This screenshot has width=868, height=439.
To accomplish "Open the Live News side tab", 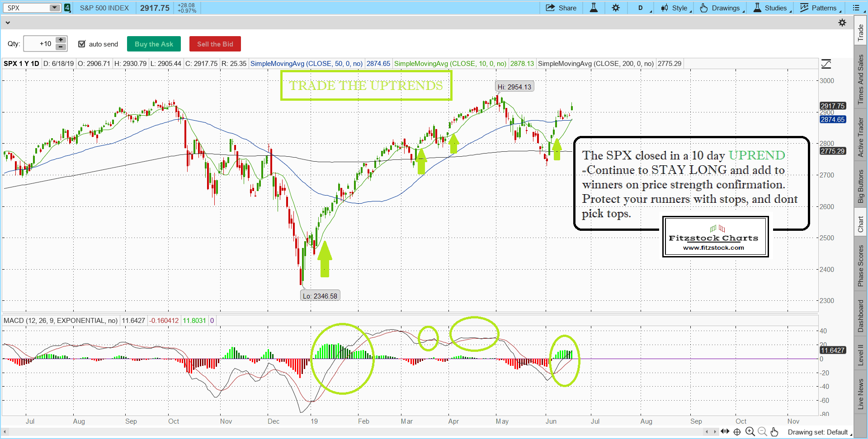I will 861,394.
